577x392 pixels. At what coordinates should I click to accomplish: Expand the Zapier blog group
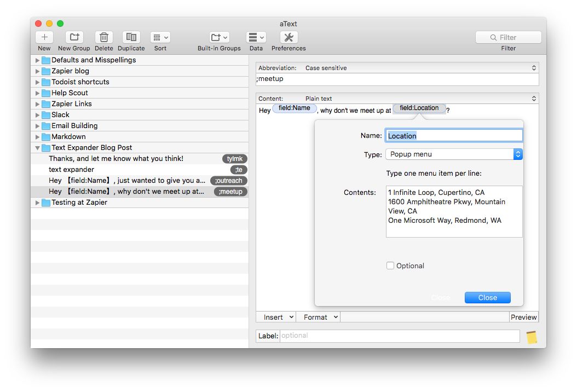coord(37,71)
